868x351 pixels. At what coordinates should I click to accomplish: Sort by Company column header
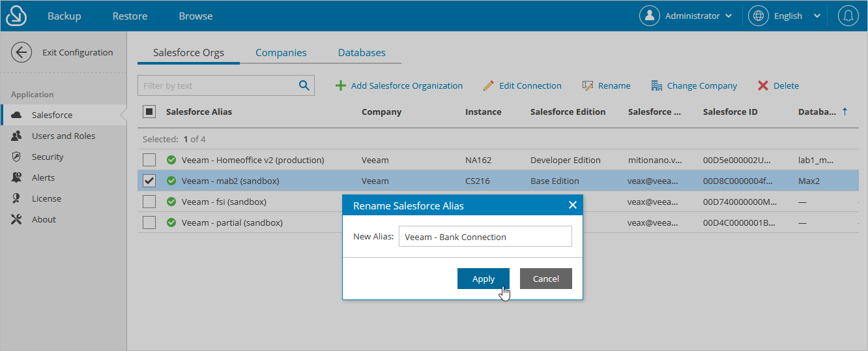pyautogui.click(x=381, y=112)
